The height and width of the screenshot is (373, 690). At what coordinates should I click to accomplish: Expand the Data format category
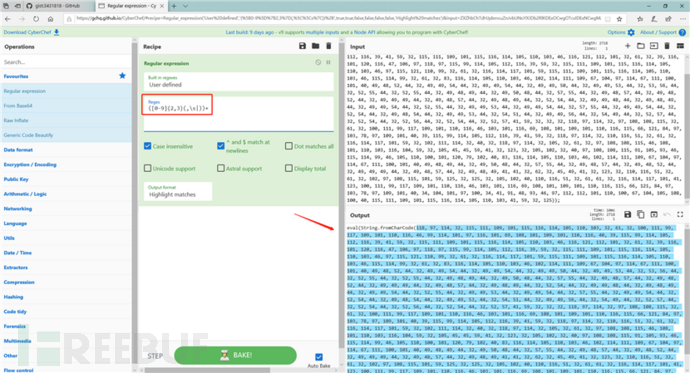[18, 150]
